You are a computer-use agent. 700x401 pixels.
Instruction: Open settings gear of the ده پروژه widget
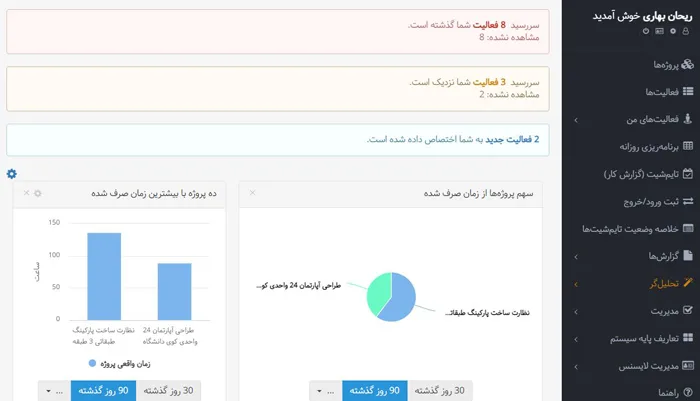point(38,193)
